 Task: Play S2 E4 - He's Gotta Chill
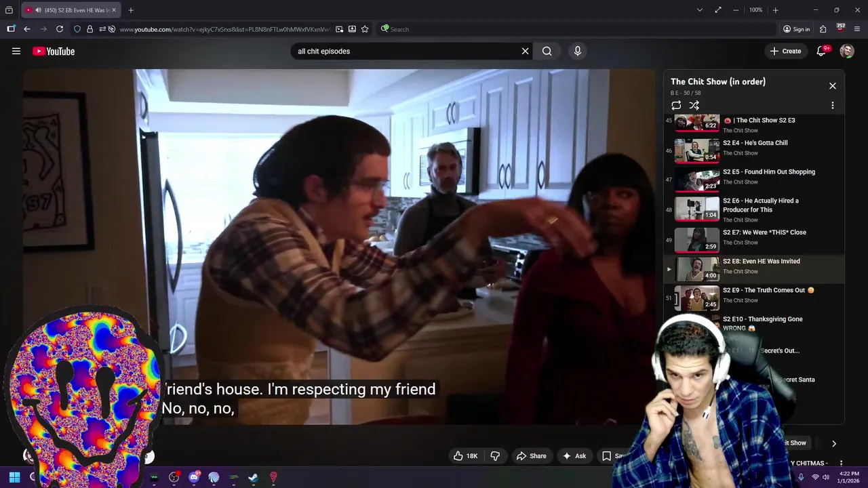click(753, 150)
